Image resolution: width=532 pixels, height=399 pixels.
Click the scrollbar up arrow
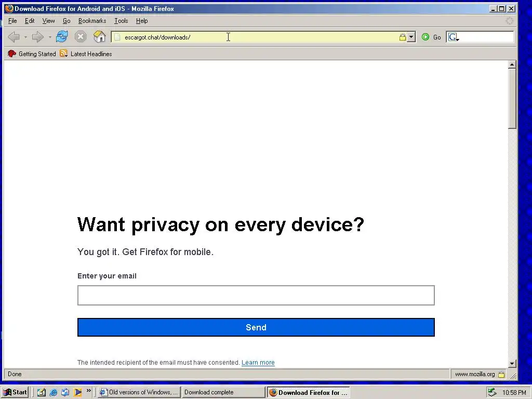coord(512,64)
